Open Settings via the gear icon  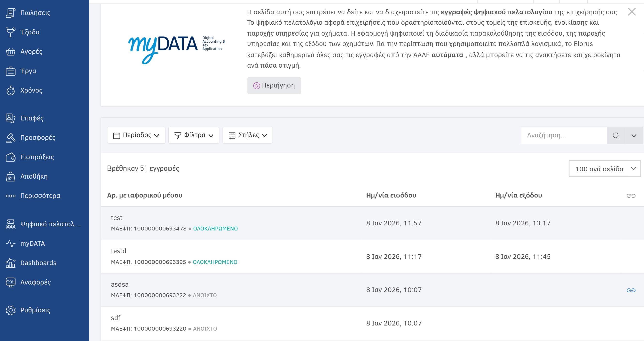coord(10,310)
